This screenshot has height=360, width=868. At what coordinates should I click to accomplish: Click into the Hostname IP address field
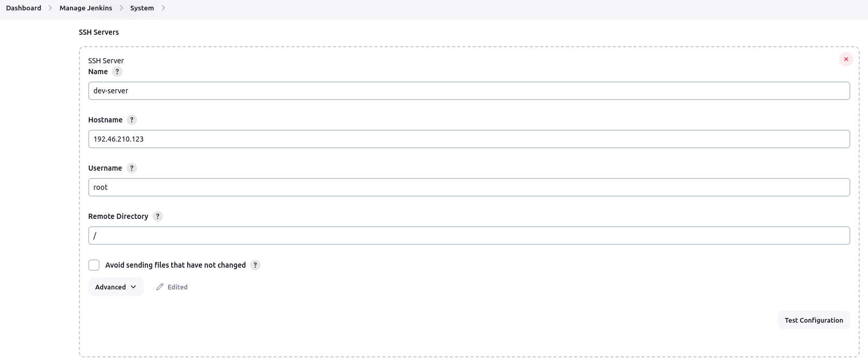click(x=469, y=139)
